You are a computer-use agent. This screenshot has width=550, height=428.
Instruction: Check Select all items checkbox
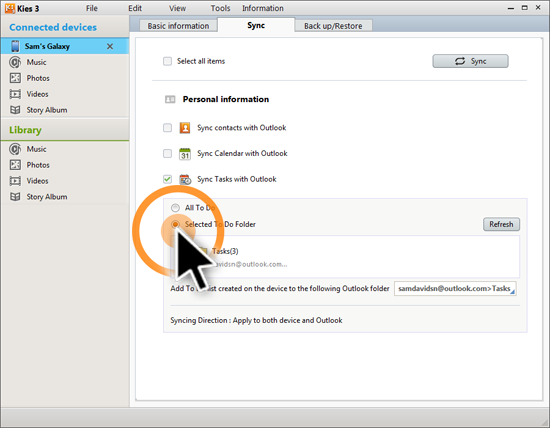click(168, 61)
